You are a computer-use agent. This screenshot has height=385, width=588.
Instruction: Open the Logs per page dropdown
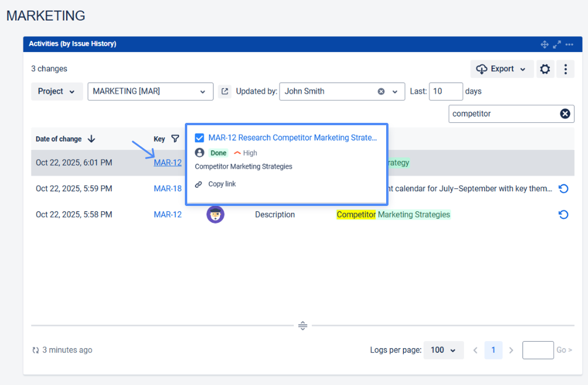coord(443,350)
